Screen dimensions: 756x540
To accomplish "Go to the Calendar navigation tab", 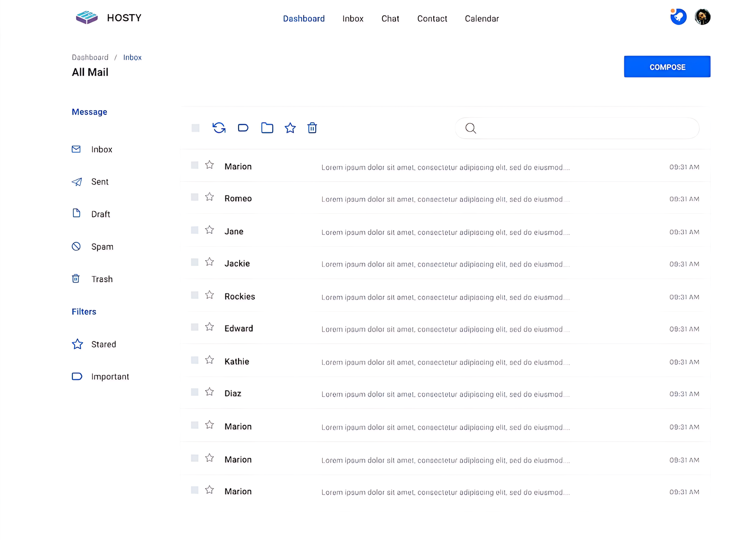I will [481, 19].
